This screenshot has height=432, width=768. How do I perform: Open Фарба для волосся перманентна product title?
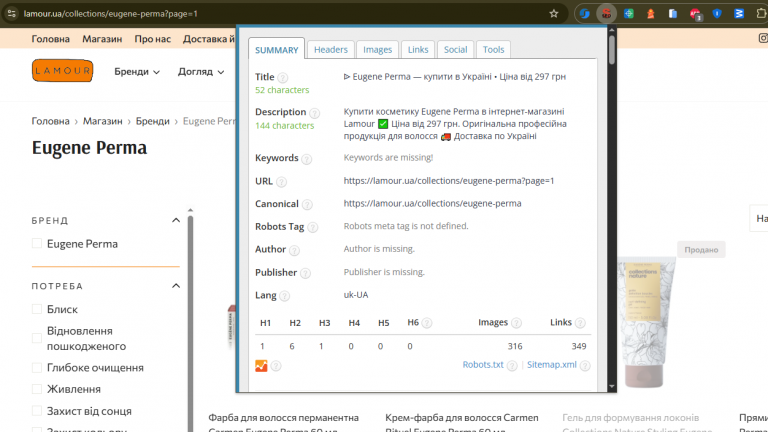(283, 423)
